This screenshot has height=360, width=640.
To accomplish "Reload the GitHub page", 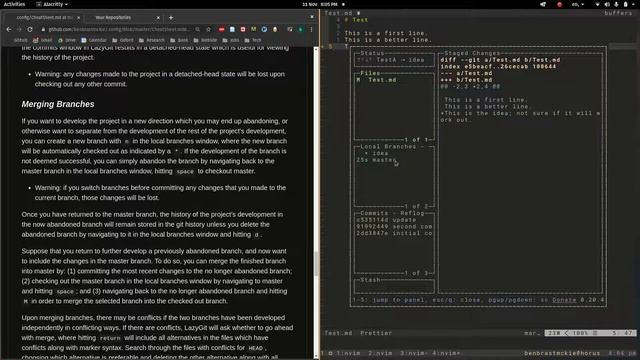I will tap(30, 29).
